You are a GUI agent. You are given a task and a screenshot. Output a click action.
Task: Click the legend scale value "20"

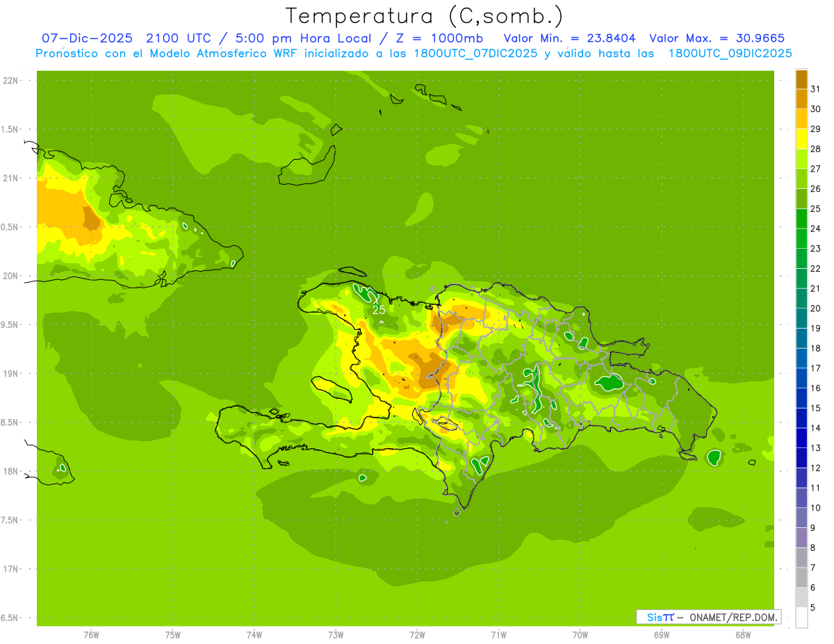(815, 308)
